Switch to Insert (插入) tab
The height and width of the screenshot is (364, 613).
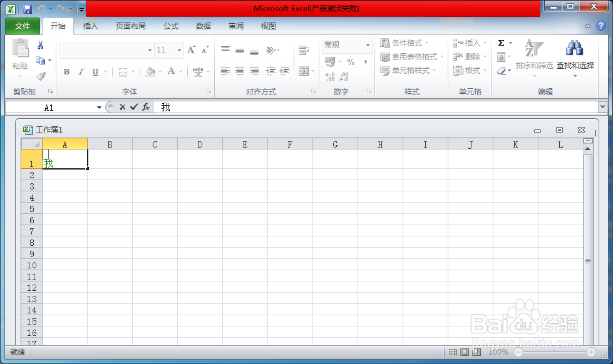click(x=90, y=26)
